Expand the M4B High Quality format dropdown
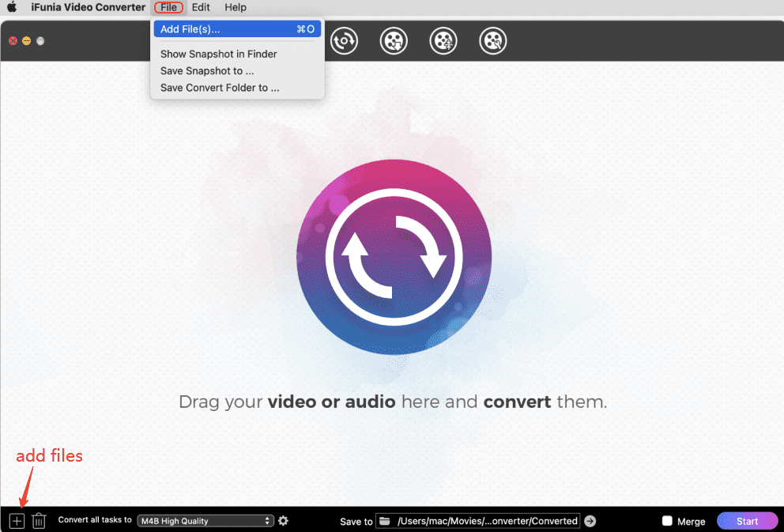 click(x=205, y=521)
